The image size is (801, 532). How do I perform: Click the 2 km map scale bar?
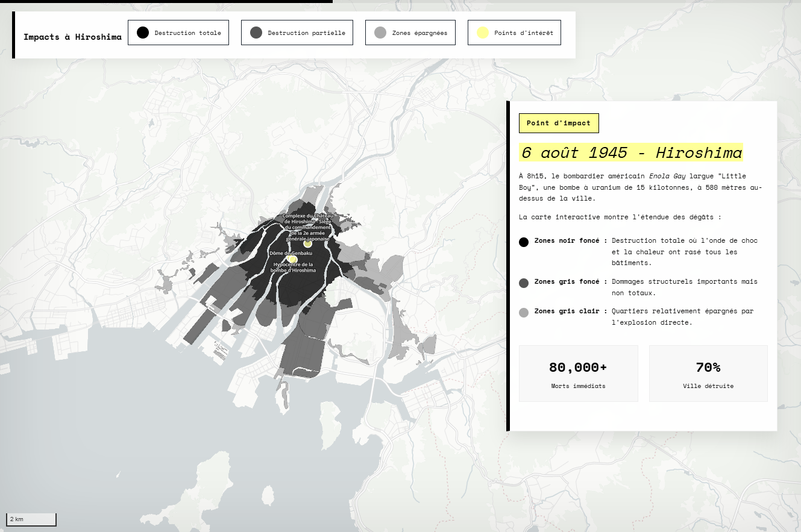pyautogui.click(x=31, y=519)
